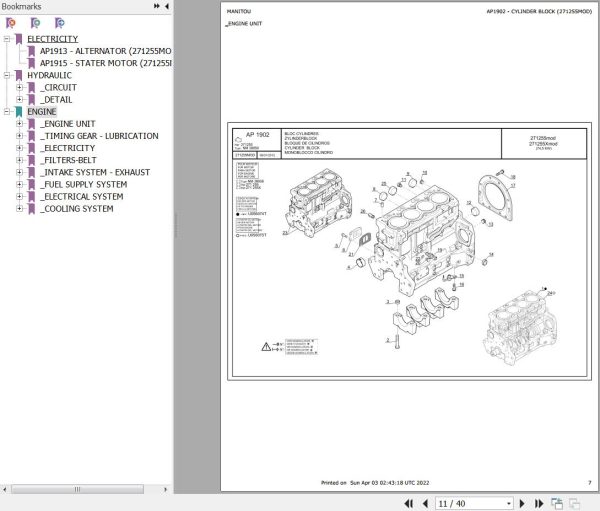Open the _FUEL SUPPLY SYSTEM bookmark
This screenshot has width=600, height=511.
click(83, 184)
